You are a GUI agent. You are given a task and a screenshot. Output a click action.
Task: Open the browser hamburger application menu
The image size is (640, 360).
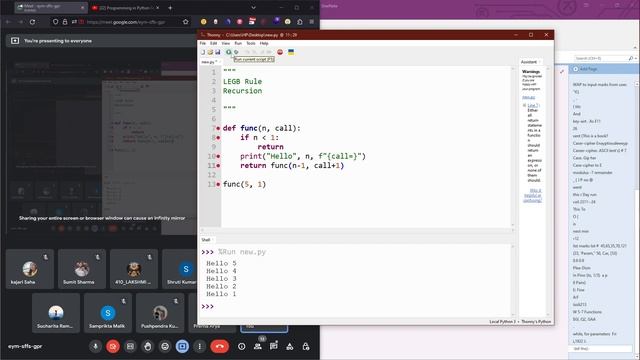tap(311, 22)
